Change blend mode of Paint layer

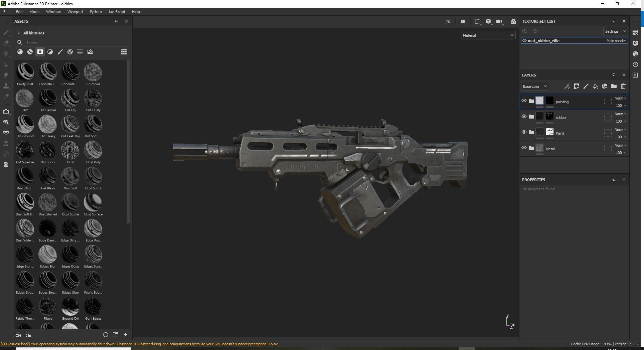[x=620, y=130]
